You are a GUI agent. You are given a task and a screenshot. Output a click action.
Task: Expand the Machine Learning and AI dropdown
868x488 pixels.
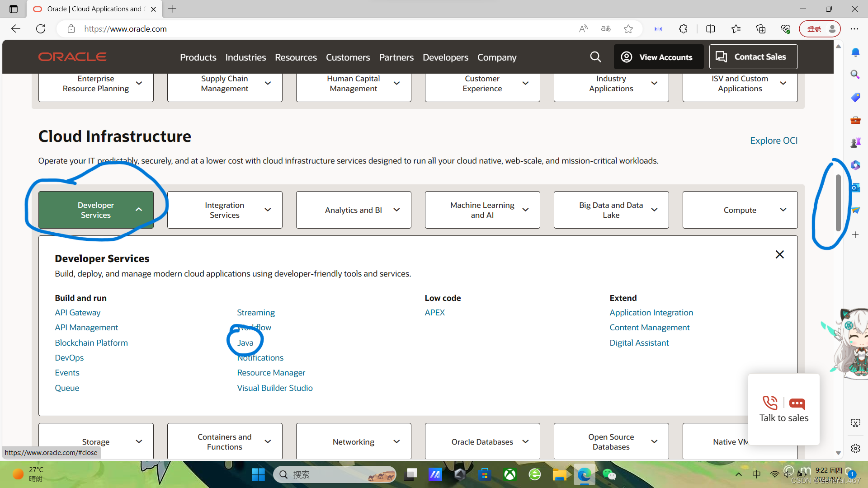[482, 210]
